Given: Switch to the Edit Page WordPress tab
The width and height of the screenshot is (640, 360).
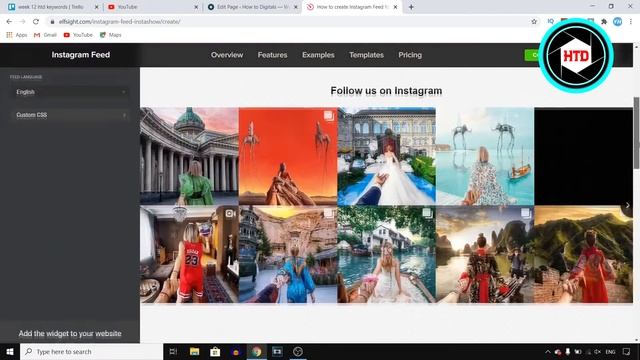Looking at the screenshot, I should [252, 7].
